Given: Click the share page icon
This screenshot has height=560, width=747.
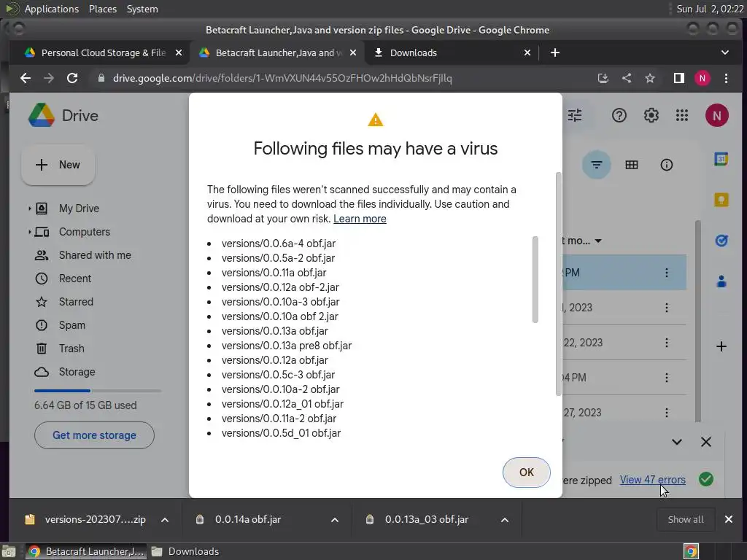Looking at the screenshot, I should (x=627, y=78).
